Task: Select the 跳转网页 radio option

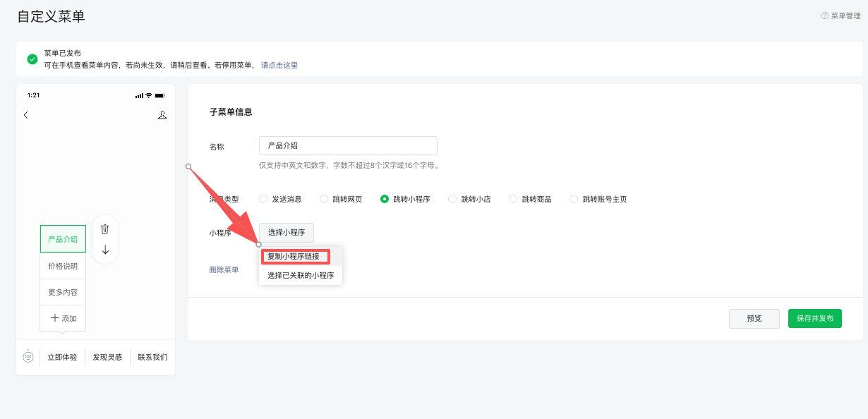Action: (324, 199)
